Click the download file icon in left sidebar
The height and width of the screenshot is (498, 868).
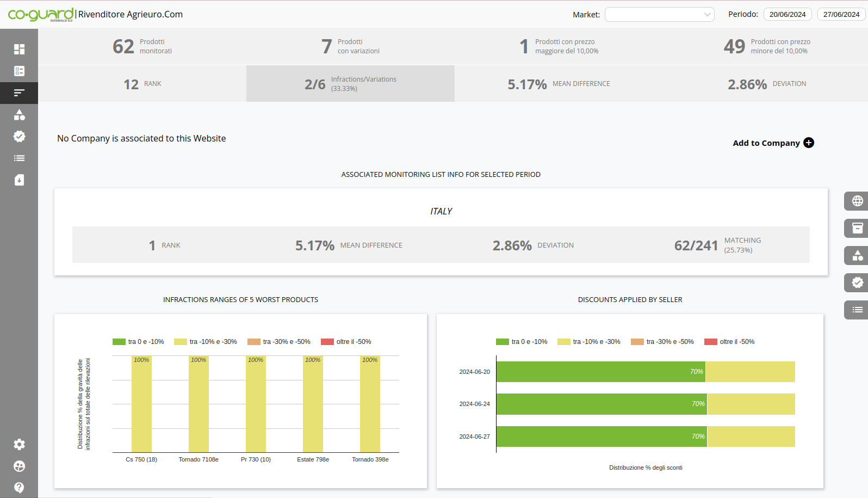coord(19,180)
